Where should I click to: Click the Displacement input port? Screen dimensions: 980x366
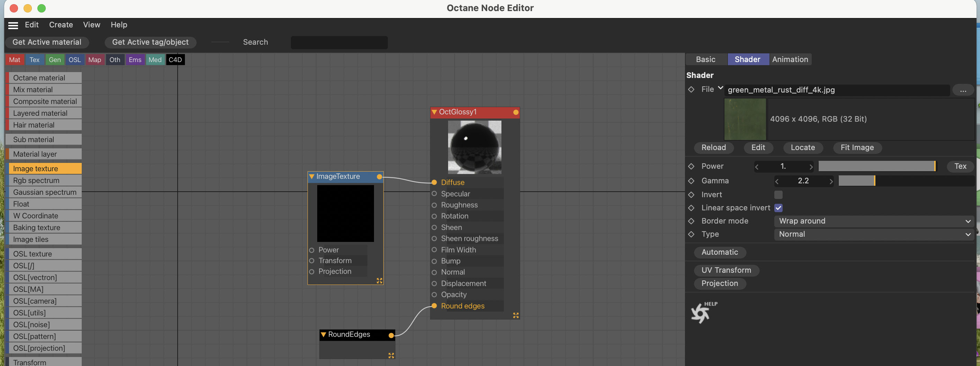[434, 284]
